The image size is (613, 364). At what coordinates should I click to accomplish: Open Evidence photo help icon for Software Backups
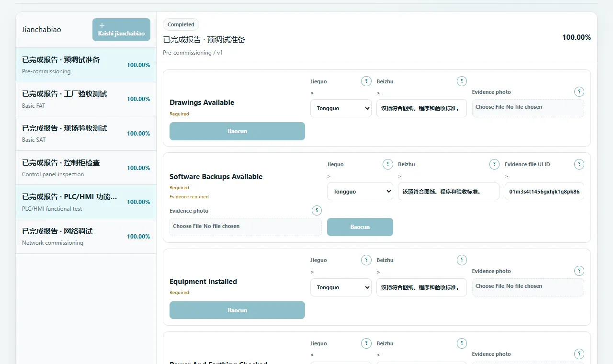click(x=317, y=211)
